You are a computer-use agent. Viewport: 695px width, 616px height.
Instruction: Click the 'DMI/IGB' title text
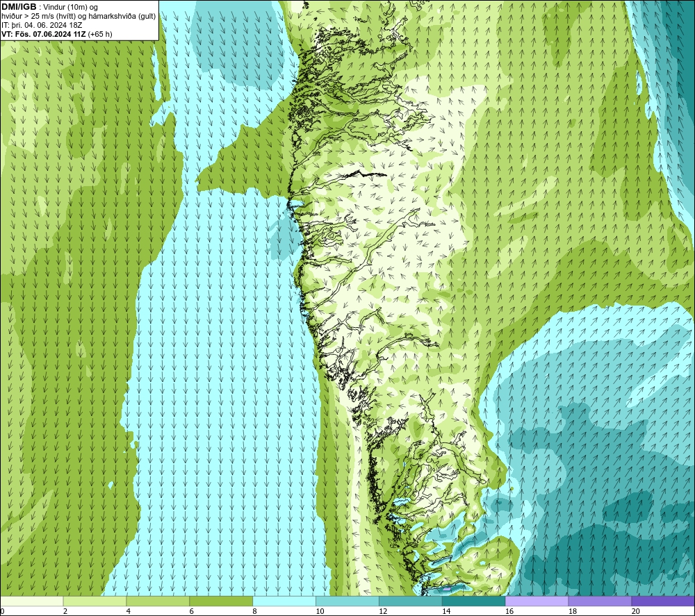(x=19, y=7)
